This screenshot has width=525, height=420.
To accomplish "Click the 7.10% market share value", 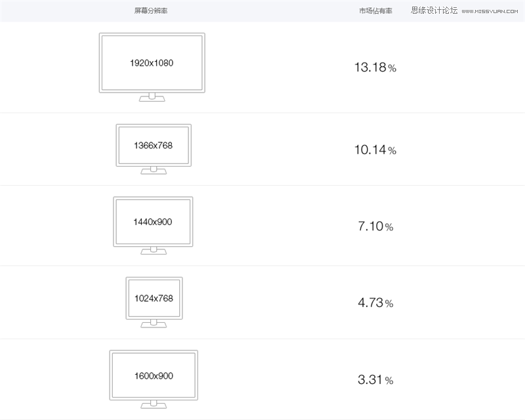I will pyautogui.click(x=375, y=226).
